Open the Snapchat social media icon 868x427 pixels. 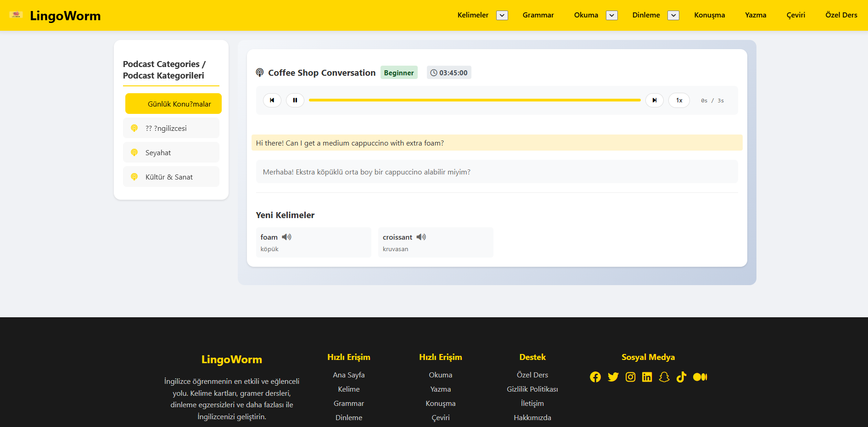pos(664,377)
